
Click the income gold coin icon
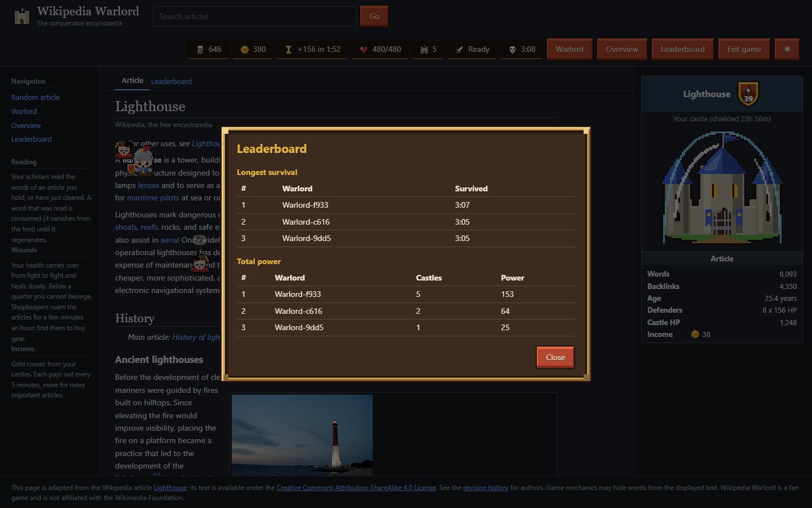click(x=695, y=334)
